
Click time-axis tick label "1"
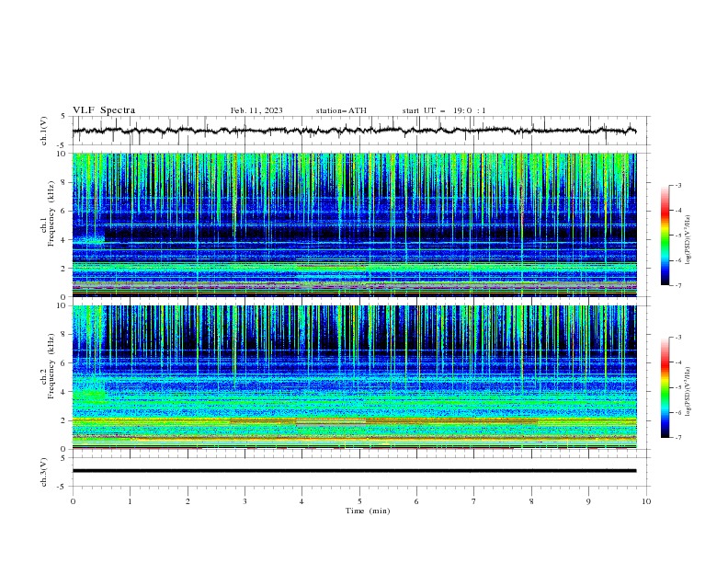(x=130, y=501)
